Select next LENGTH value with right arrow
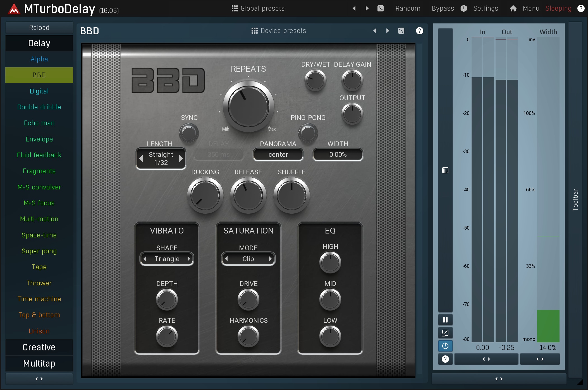The image size is (588, 390). pos(181,158)
